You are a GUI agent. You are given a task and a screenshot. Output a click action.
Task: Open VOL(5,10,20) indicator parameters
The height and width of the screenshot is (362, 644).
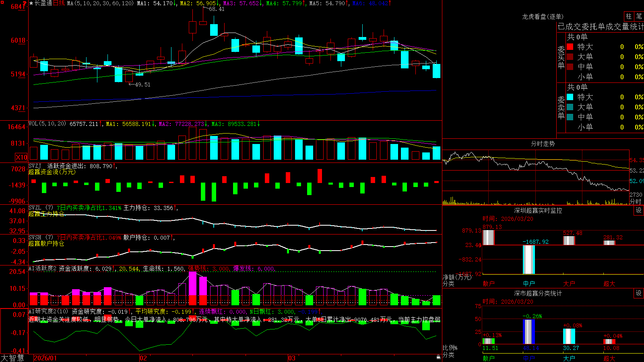[x=47, y=124]
